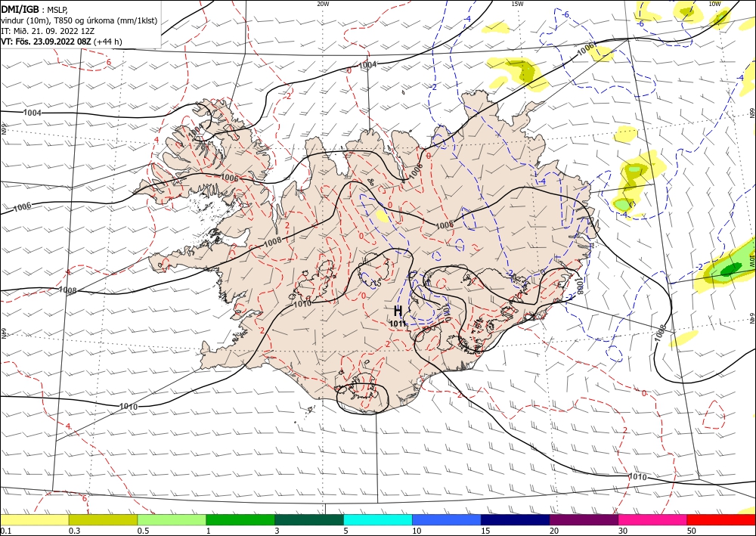Click the 'VT: Fös. 23.09.2022 08Z (+44 h)' line
756x536 pixels.
pos(61,42)
